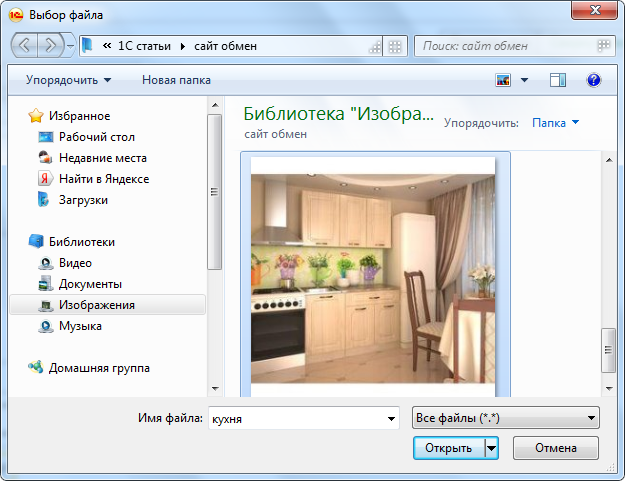Select Видео library
625x481 pixels.
(x=75, y=263)
